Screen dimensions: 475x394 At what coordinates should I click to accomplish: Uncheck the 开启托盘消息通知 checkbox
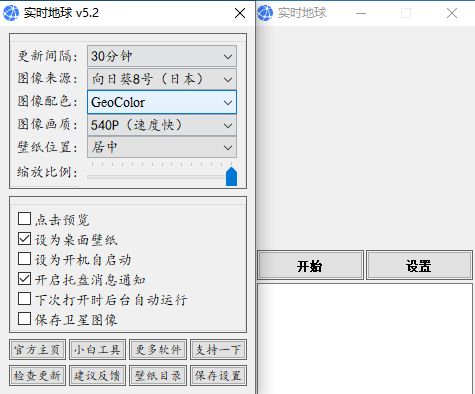24,279
